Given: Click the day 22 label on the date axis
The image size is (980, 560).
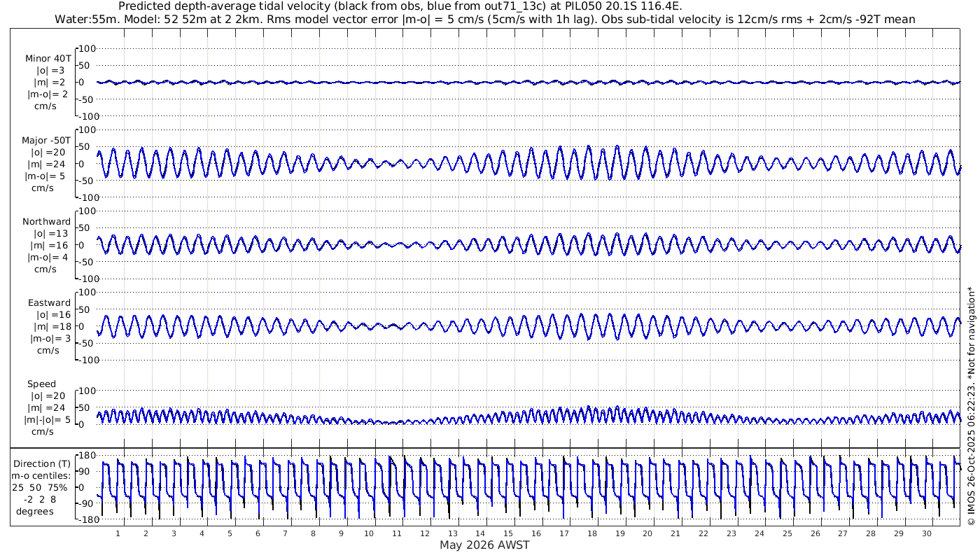Looking at the screenshot, I should point(703,533).
